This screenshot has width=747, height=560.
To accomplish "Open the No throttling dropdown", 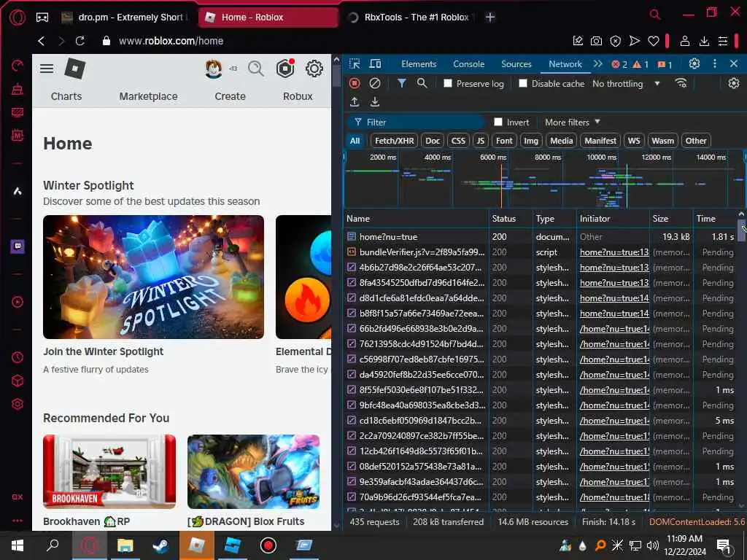I will [x=626, y=84].
